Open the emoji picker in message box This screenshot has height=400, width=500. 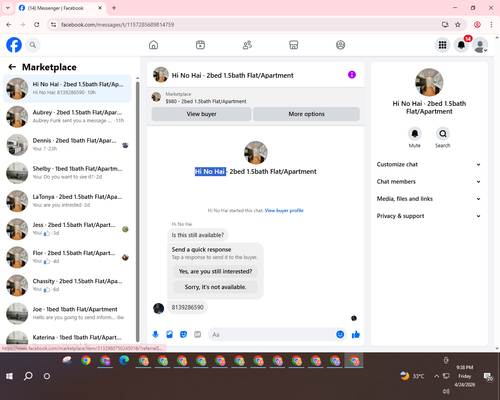click(340, 334)
